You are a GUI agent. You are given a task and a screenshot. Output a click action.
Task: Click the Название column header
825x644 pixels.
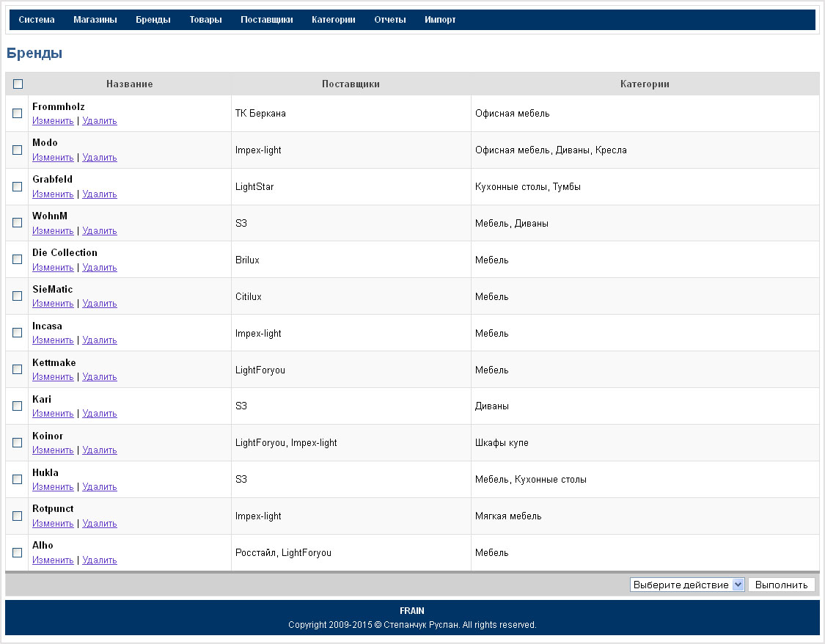(x=129, y=84)
